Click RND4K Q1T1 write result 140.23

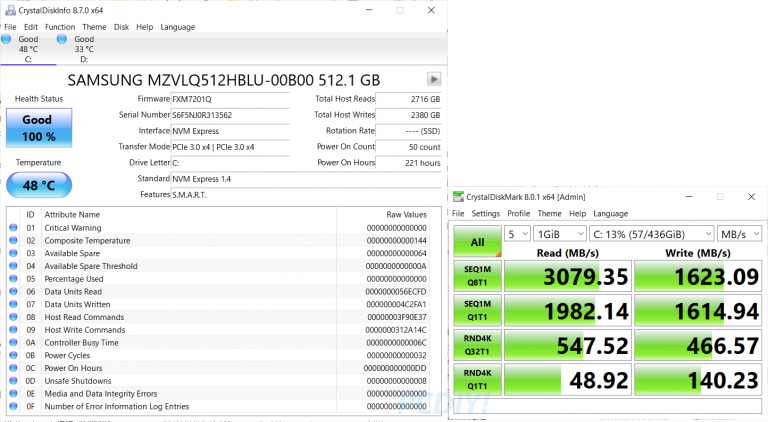698,379
